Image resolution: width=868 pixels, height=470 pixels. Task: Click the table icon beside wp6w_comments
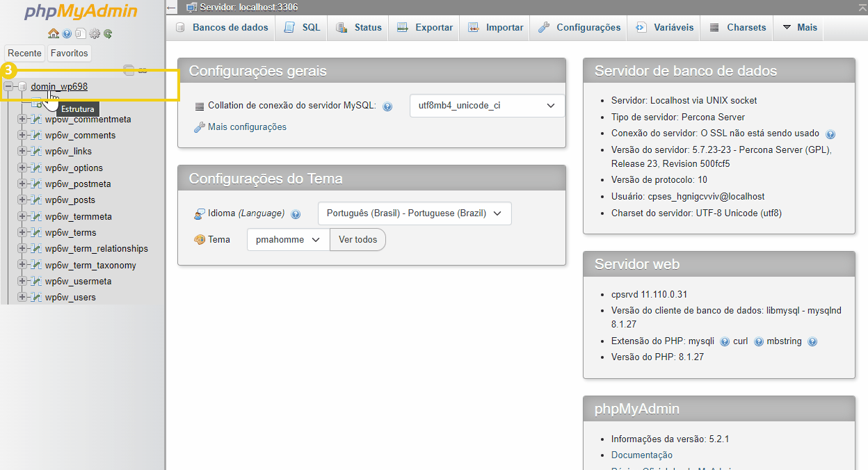(x=35, y=135)
